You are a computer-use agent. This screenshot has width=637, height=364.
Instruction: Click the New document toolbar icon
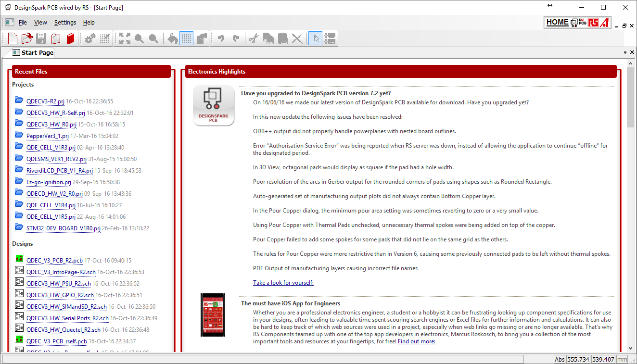(x=13, y=39)
